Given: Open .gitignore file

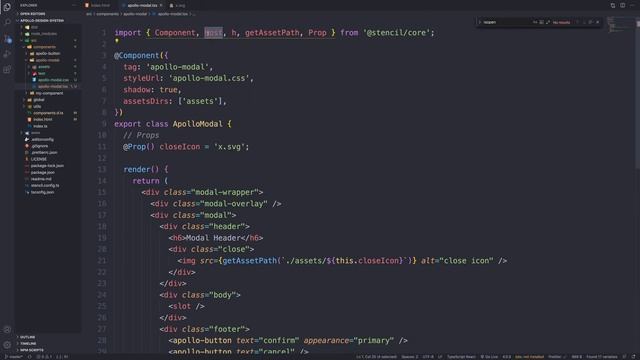Looking at the screenshot, I should 40,146.
